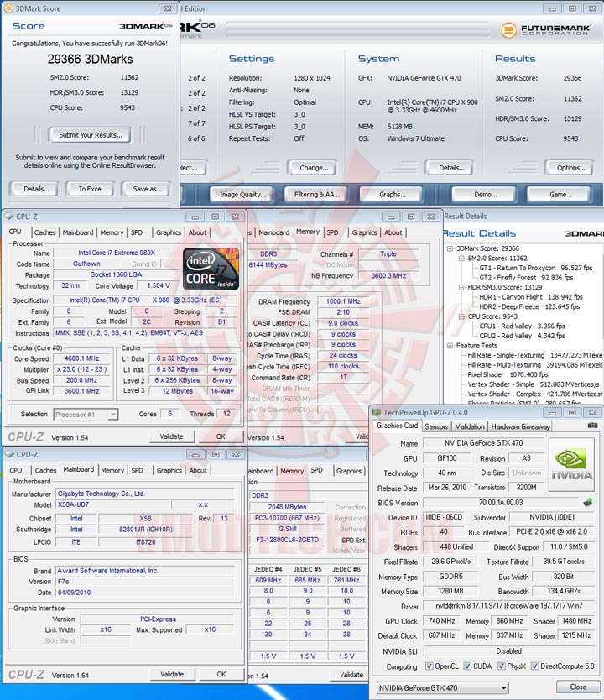Open the Processor #1 selection dropdown
This screenshot has height=700, width=604.
(x=113, y=415)
